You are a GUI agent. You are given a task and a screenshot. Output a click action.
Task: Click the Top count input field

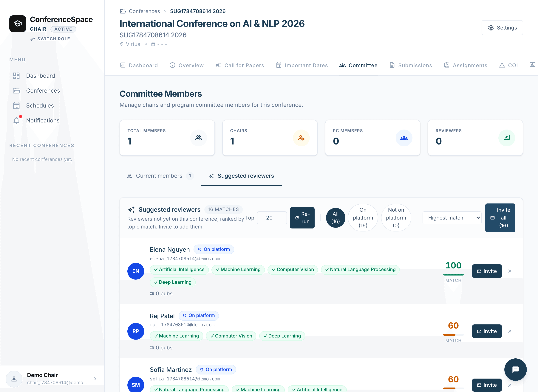(x=272, y=218)
